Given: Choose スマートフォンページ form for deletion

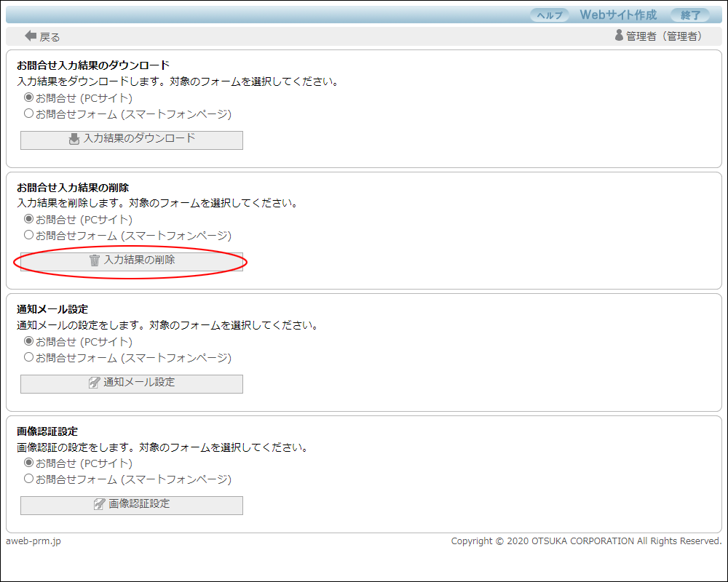Looking at the screenshot, I should 29,235.
